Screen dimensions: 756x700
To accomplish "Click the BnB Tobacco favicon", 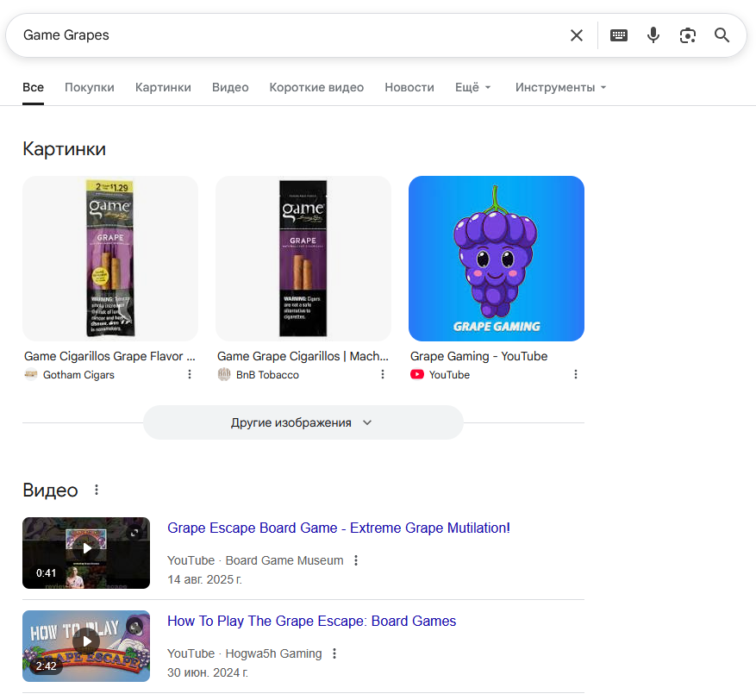I will pyautogui.click(x=224, y=375).
